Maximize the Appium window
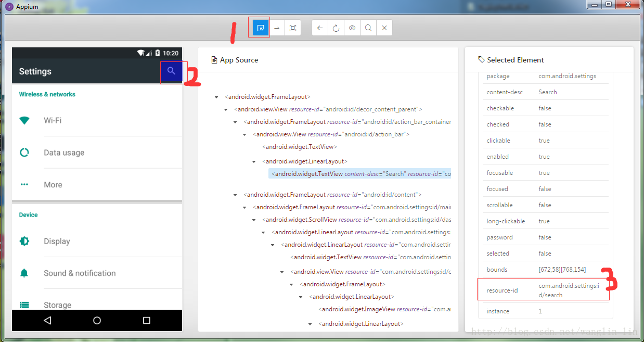Viewport: 644px width, 342px height. coord(608,4)
